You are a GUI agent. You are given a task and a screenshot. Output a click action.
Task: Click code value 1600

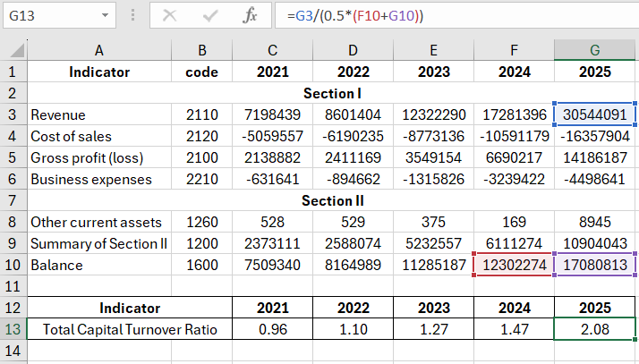pos(201,265)
